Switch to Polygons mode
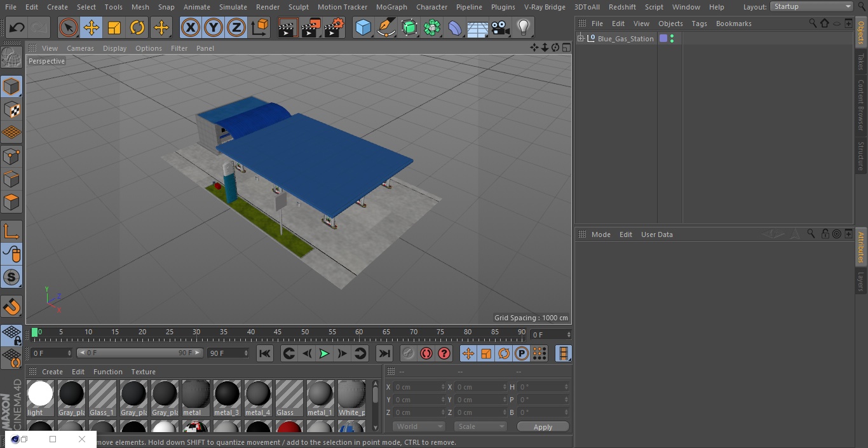Image resolution: width=868 pixels, height=448 pixels. (x=11, y=203)
